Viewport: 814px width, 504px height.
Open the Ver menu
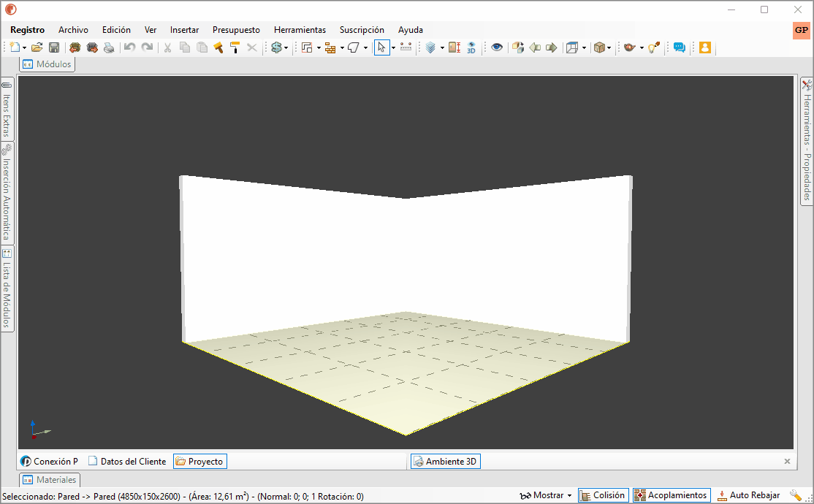[151, 30]
